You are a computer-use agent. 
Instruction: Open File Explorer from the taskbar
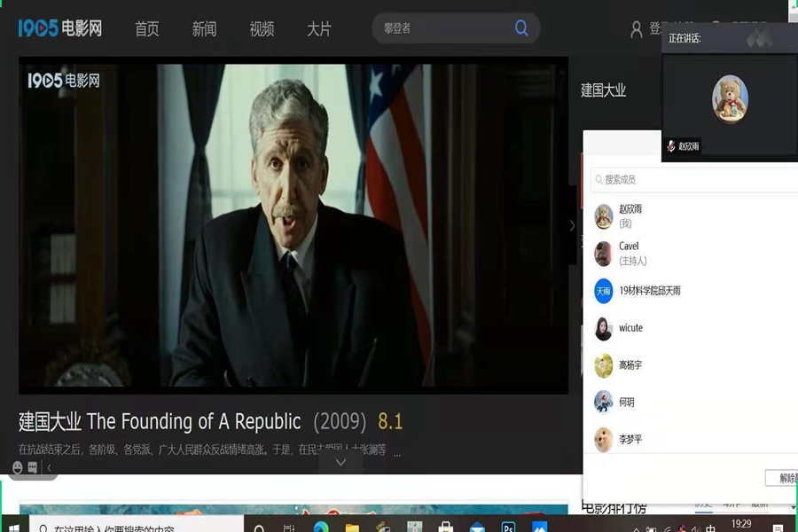[x=352, y=528]
